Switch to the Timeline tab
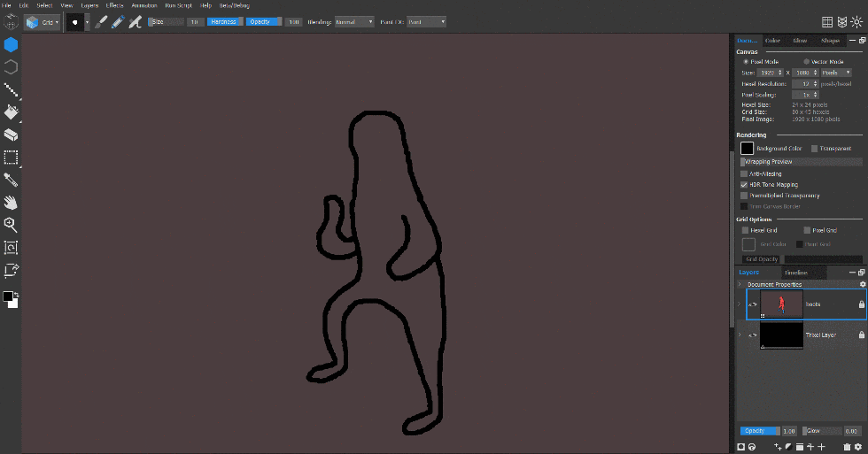Screen dimensions: 868x454 click(794, 273)
